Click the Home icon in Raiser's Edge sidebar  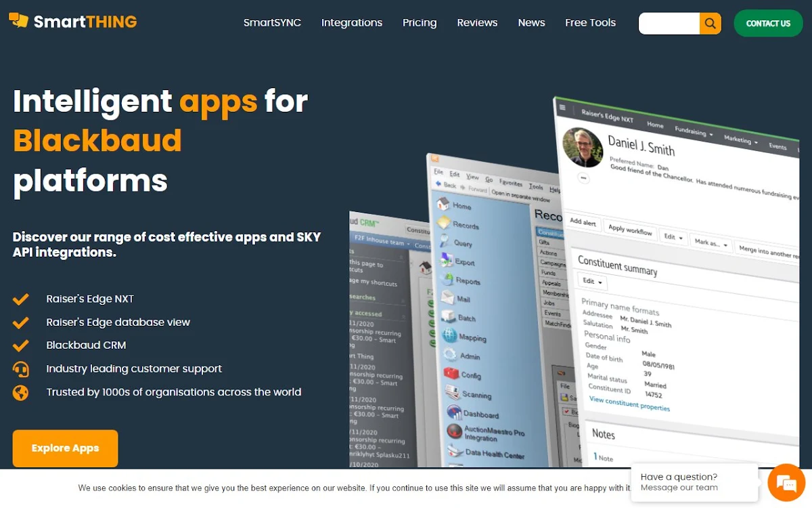pyautogui.click(x=443, y=203)
